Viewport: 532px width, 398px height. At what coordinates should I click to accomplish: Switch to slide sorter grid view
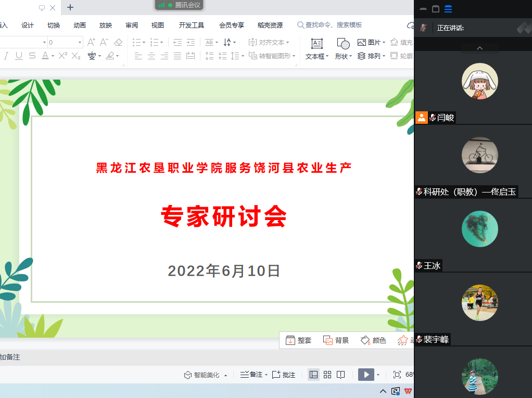click(x=327, y=375)
